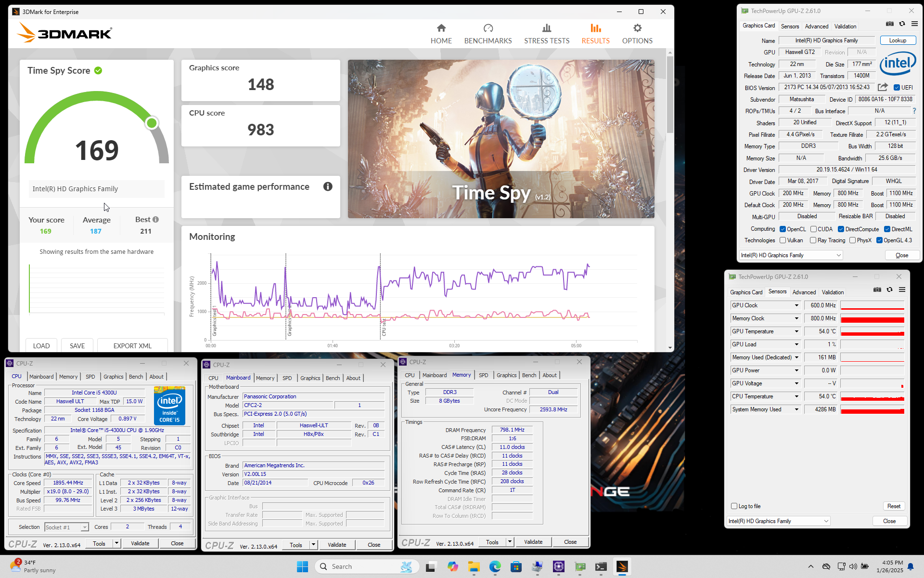This screenshot has height=578, width=924.
Task: Toggle Vulkan checkbox in GPU-Z
Action: coord(783,240)
